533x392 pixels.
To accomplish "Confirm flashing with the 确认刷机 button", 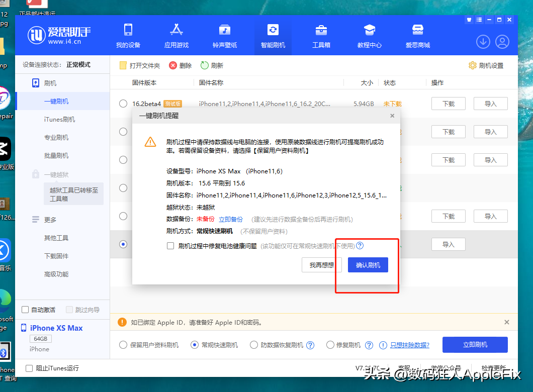I will [x=368, y=265].
